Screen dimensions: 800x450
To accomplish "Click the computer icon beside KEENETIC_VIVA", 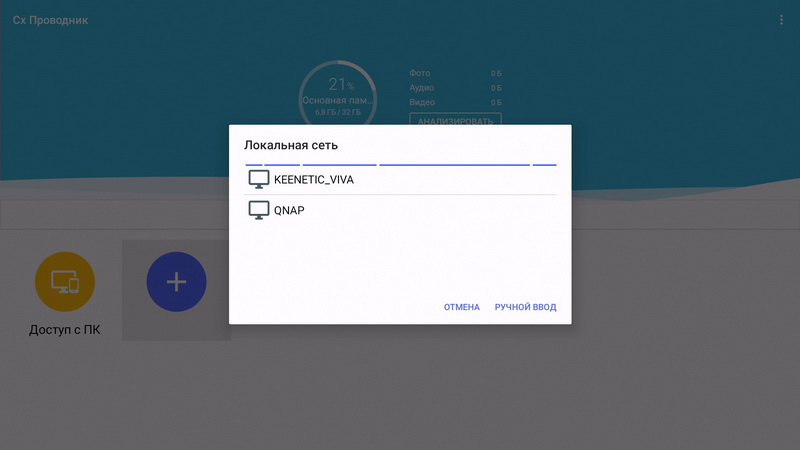I will [x=259, y=180].
